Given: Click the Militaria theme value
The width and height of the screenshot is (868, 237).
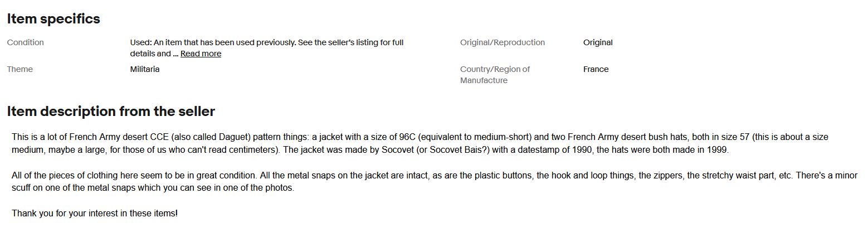Looking at the screenshot, I should [x=145, y=69].
